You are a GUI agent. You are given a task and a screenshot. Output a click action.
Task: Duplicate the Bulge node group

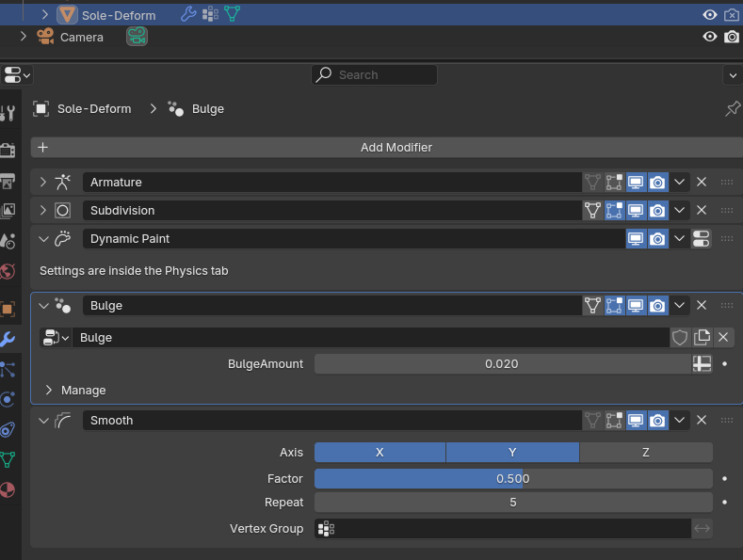click(702, 338)
